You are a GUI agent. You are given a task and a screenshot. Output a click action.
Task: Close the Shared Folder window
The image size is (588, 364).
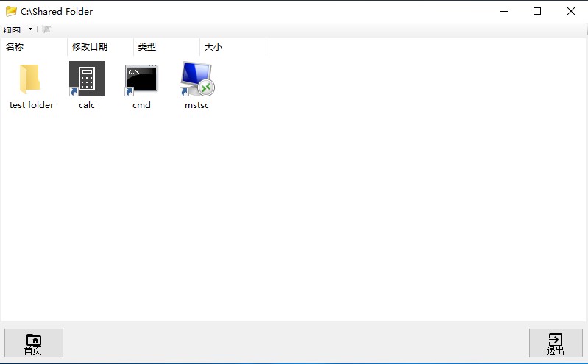(571, 11)
